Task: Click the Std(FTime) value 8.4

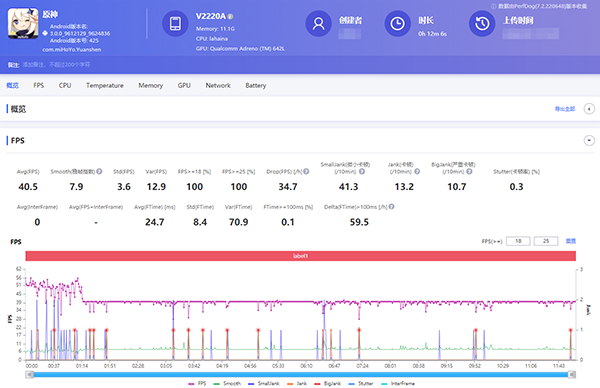Action: coord(200,222)
